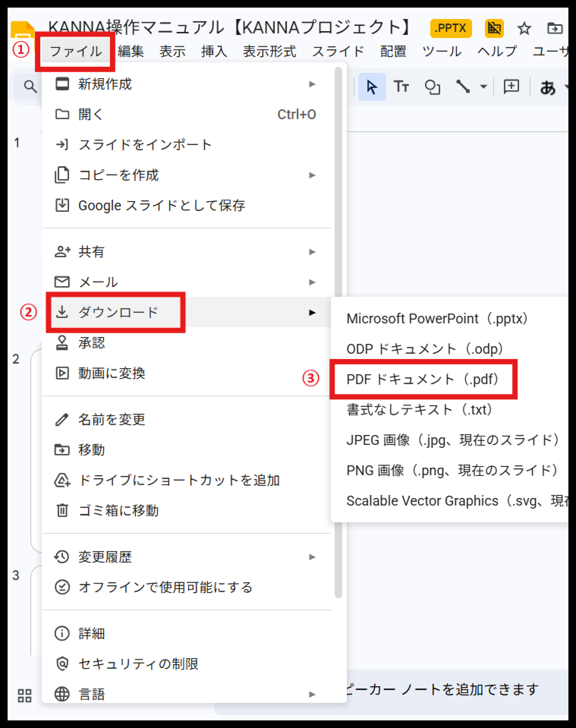
Task: Choose スライドをインポート
Action: point(186,145)
